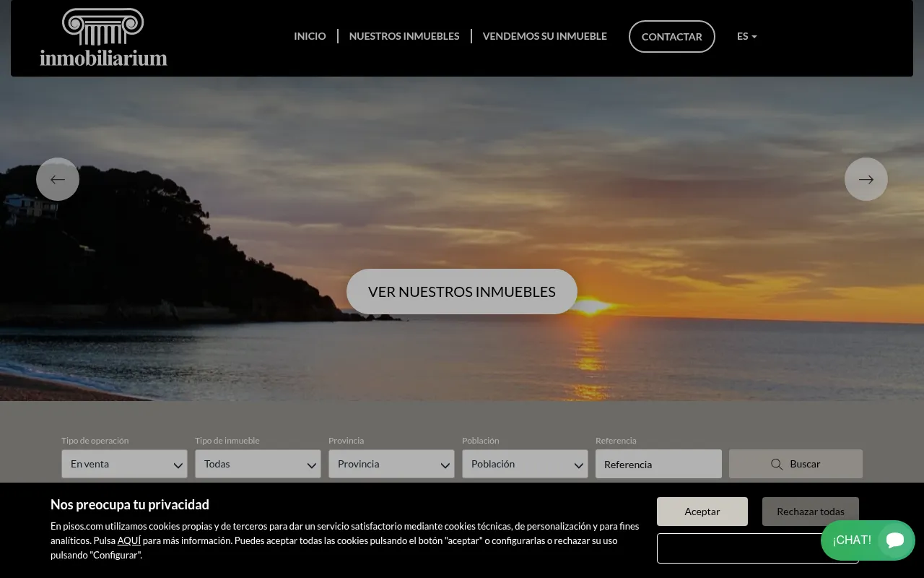Viewport: 924px width, 578px height.
Task: Click the Buscar search button
Action: pos(796,464)
